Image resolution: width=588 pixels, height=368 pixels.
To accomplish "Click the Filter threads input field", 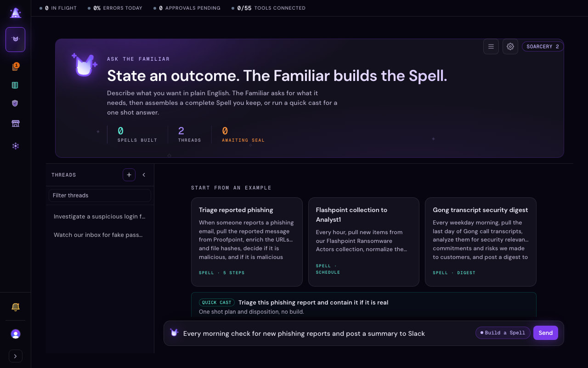I will coord(100,195).
